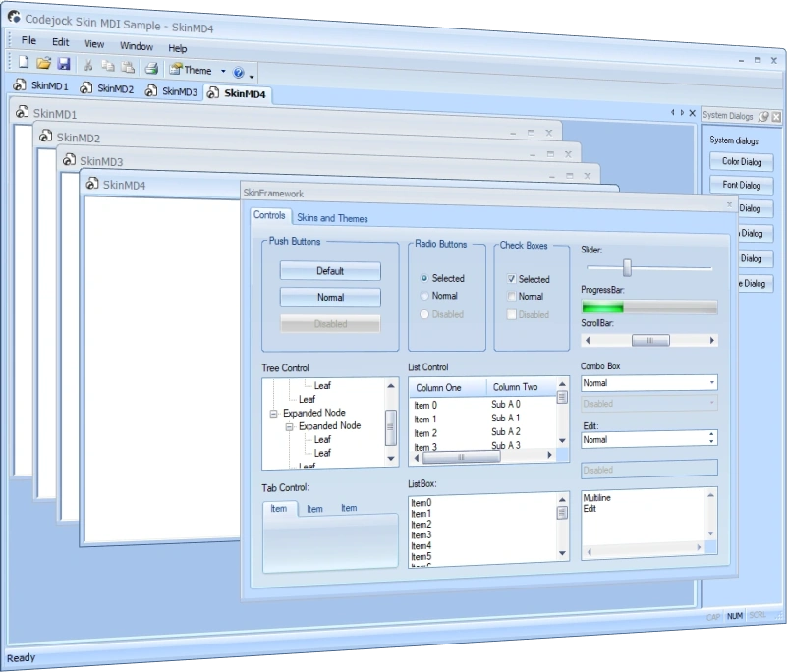
Task: Save using the floppy disk icon
Action: coord(64,64)
